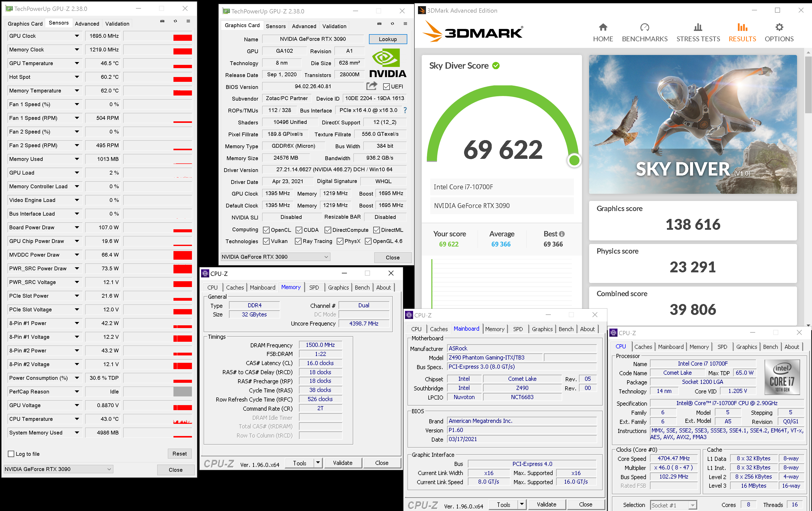Open Tools dropdown arrow in CPU-Z Memory window
The width and height of the screenshot is (812, 511).
tap(318, 463)
